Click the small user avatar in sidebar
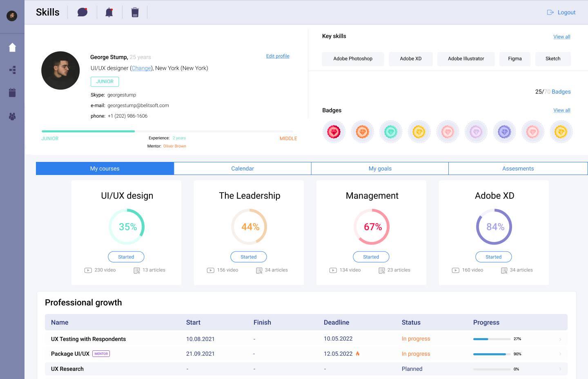The width and height of the screenshot is (588, 379). pos(12,16)
